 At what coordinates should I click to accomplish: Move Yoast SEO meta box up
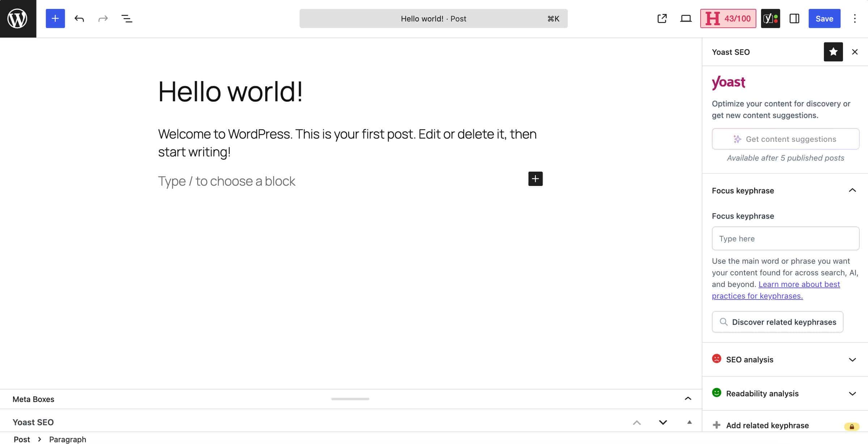point(637,422)
